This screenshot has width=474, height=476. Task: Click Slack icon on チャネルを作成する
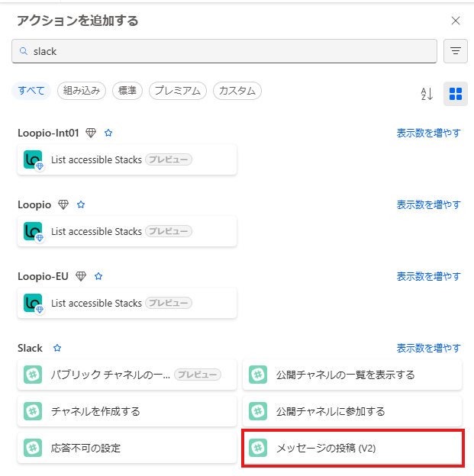33,411
